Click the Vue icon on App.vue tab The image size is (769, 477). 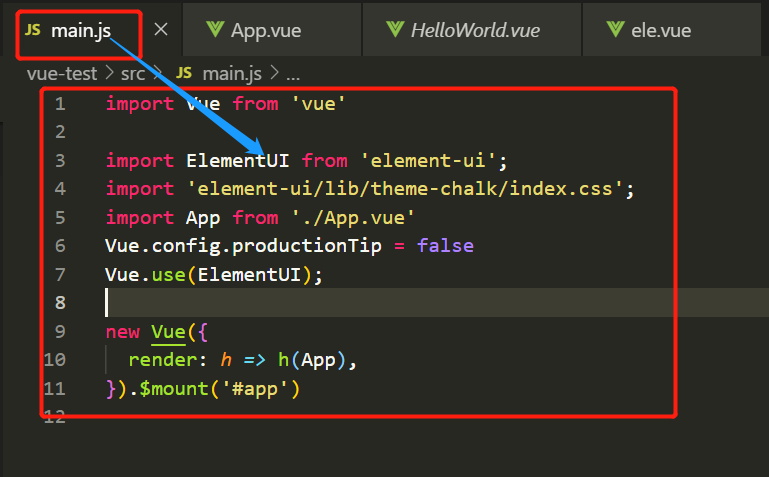215,30
